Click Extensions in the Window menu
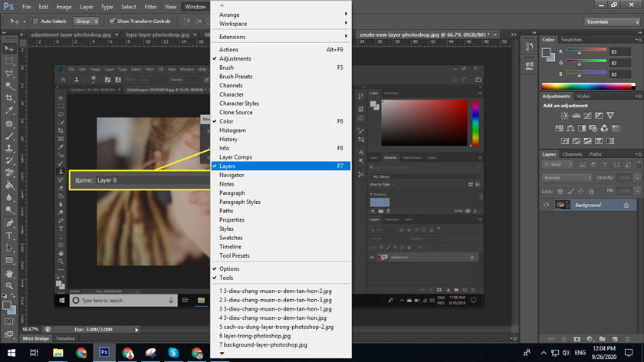 point(281,37)
